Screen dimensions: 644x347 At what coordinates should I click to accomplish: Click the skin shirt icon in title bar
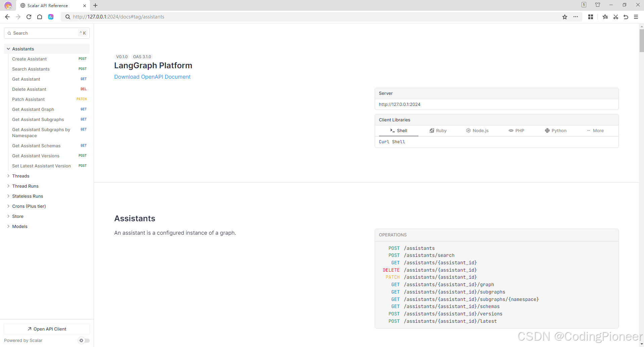click(598, 5)
